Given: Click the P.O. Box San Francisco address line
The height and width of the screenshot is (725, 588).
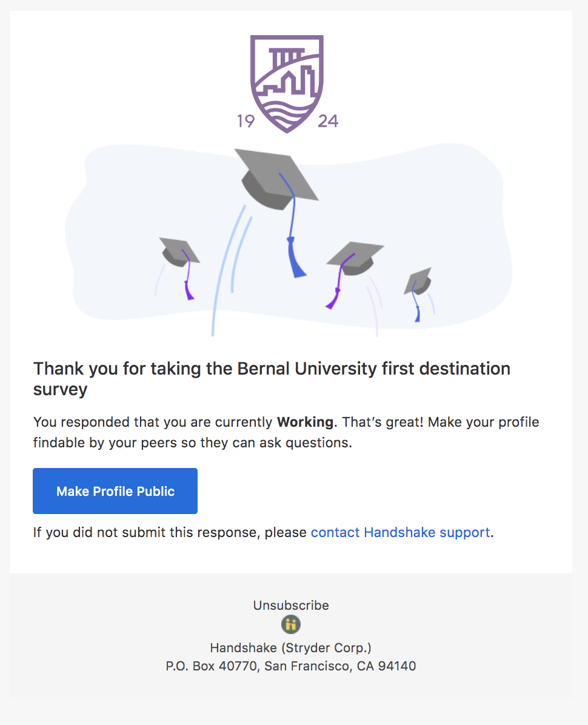Looking at the screenshot, I should [291, 666].
